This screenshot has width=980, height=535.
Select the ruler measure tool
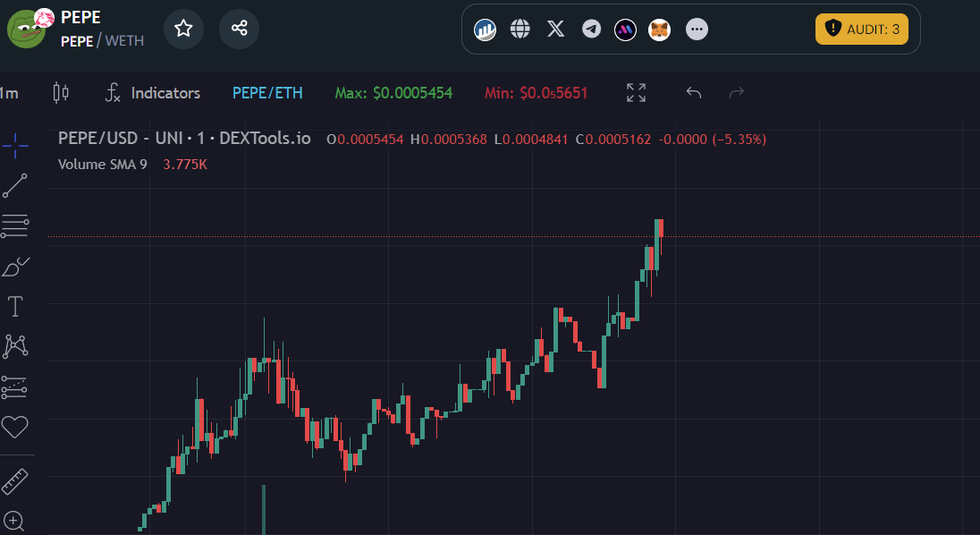(15, 482)
